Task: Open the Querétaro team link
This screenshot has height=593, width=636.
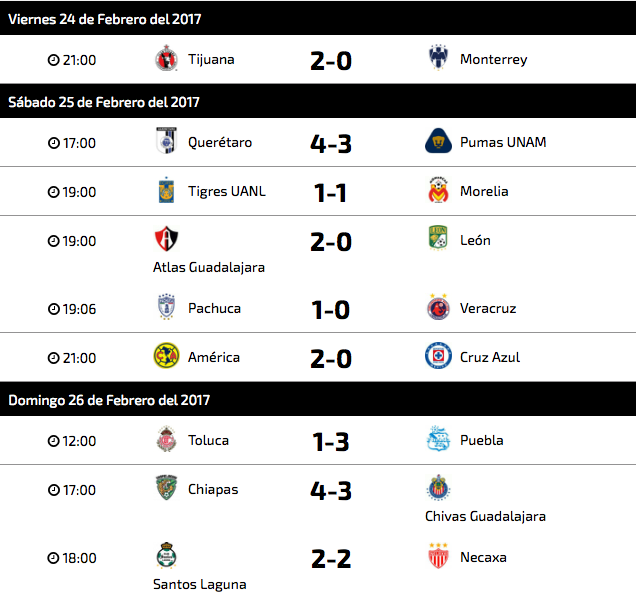Action: pos(220,142)
